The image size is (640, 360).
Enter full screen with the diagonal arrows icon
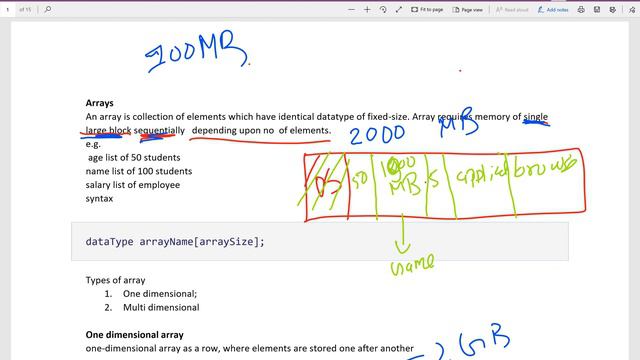399,9
